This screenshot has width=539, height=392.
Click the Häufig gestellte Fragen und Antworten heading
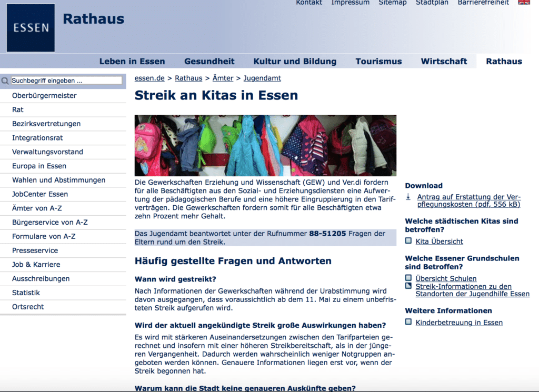[x=233, y=261]
